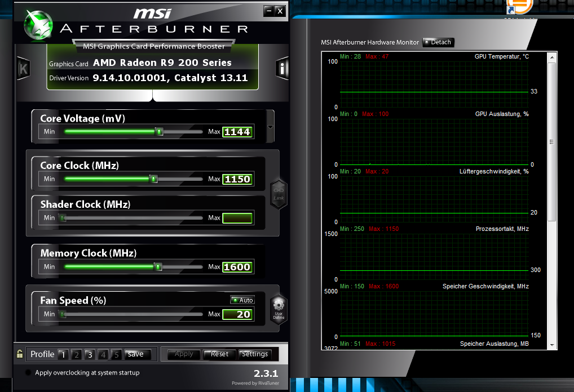Click the orange desktop shortcut icon

point(519,7)
